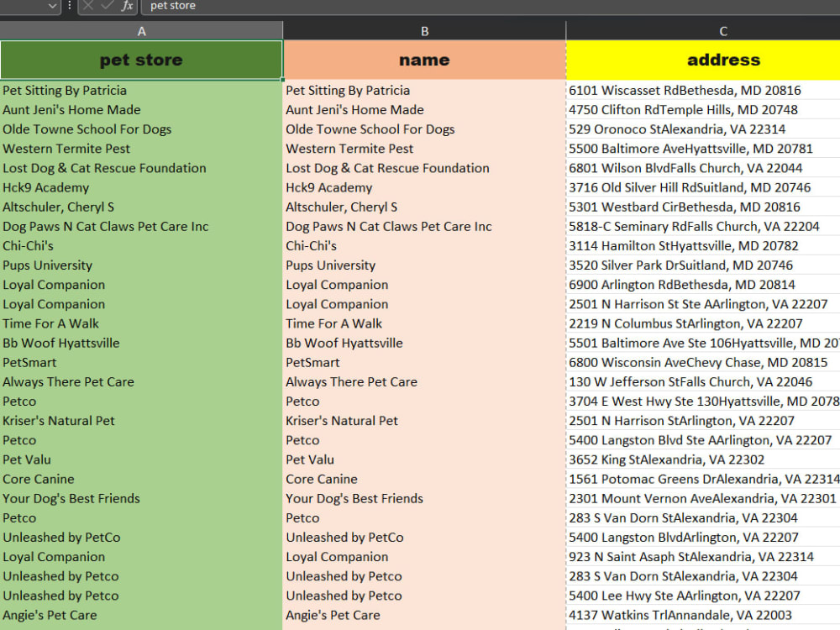840x630 pixels.
Task: Click address '3652 King StAlexandria, VA 22302'
Action: click(666, 459)
